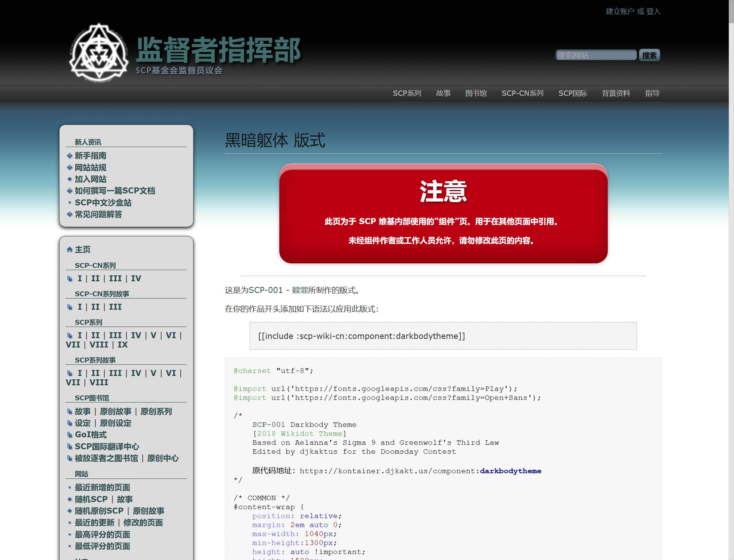734x560 pixels.
Task: Click the diamond icon beside 随机SCP
Action: coord(69,499)
